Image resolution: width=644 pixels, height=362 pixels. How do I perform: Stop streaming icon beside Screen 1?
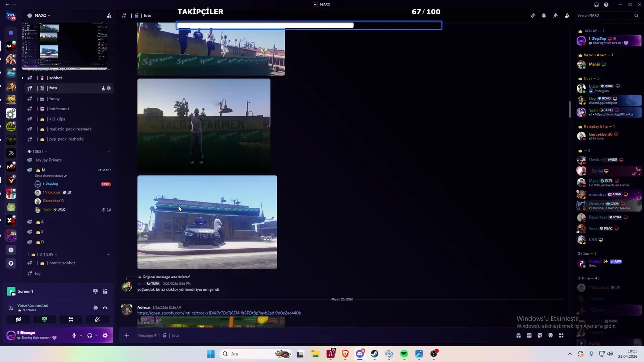point(95,291)
